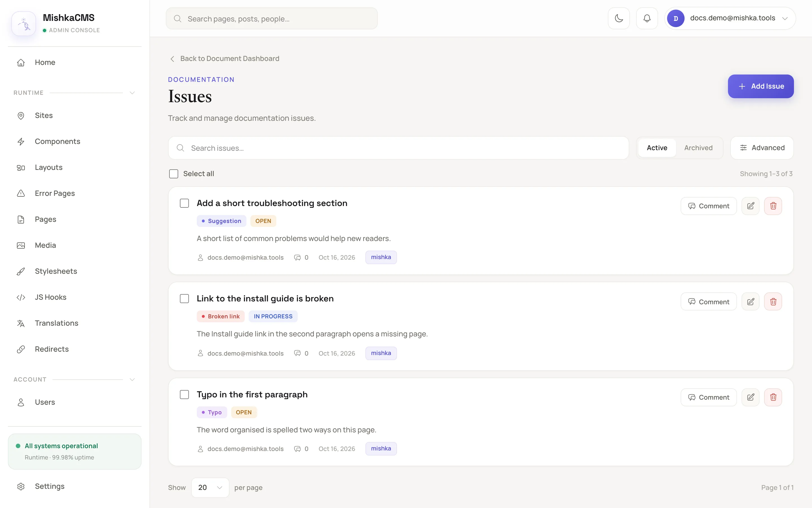812x508 pixels.
Task: Edit the broken install guide link issue
Action: [751, 301]
